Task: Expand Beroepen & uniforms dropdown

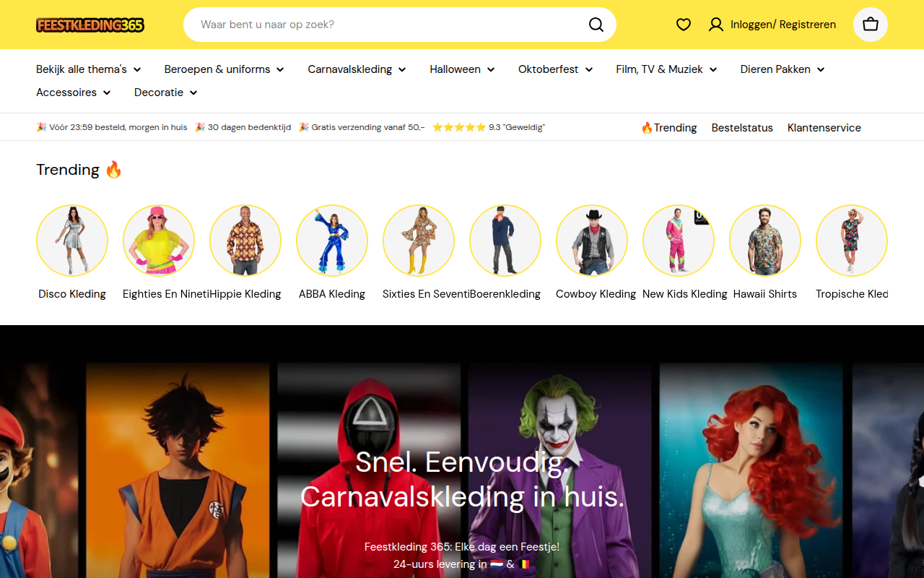Action: click(x=225, y=69)
